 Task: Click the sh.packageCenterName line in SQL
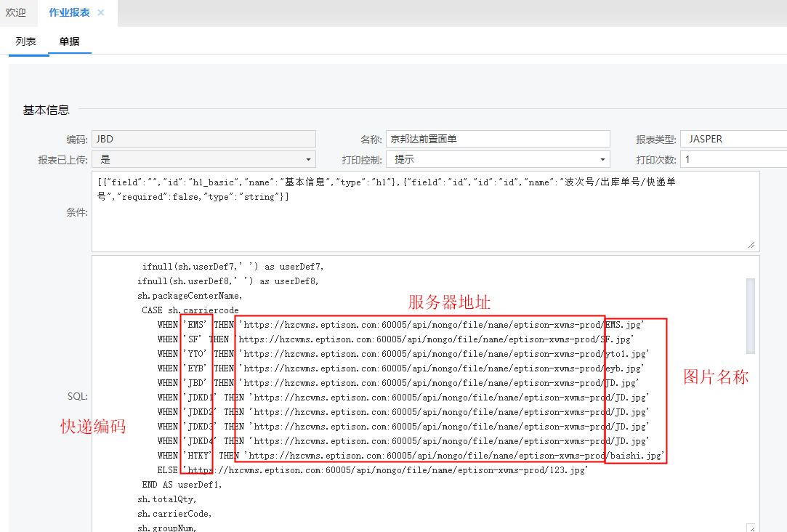[x=190, y=296]
